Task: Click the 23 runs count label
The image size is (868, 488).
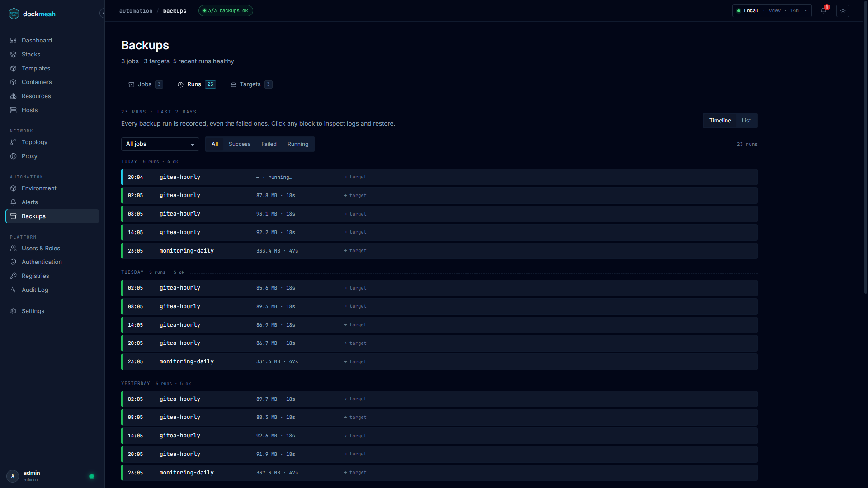Action: pos(747,144)
